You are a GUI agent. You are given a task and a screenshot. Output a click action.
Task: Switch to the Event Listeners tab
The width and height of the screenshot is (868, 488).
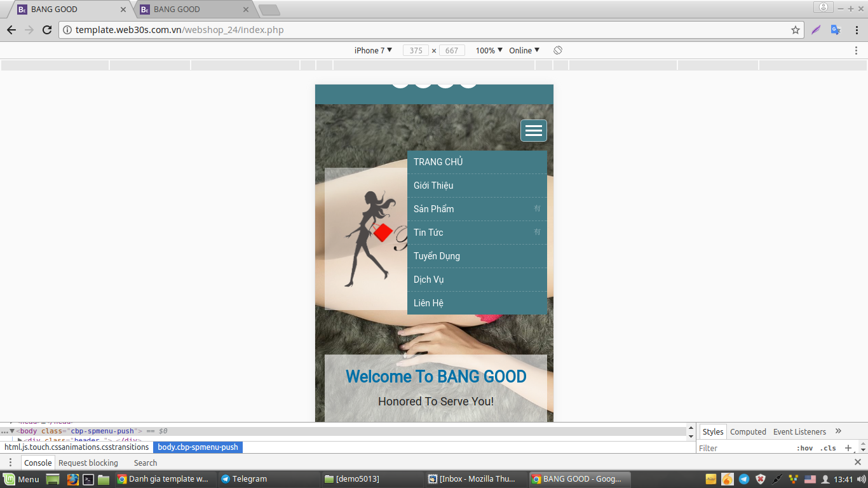click(x=799, y=431)
